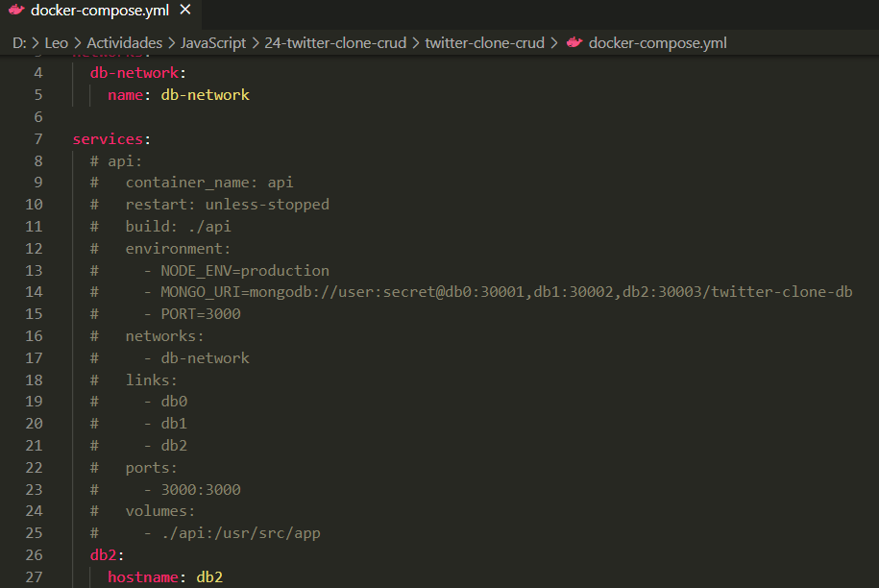Screen dimensions: 879x588
Task: Open the D: breadcrumb dropdown
Action: (21, 42)
